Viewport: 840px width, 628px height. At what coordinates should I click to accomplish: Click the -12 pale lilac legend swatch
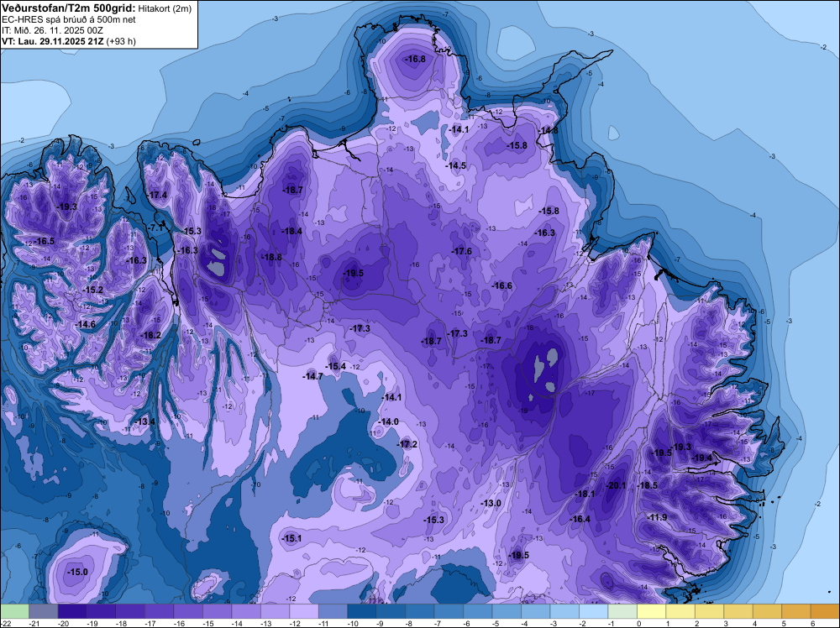pos(304,612)
